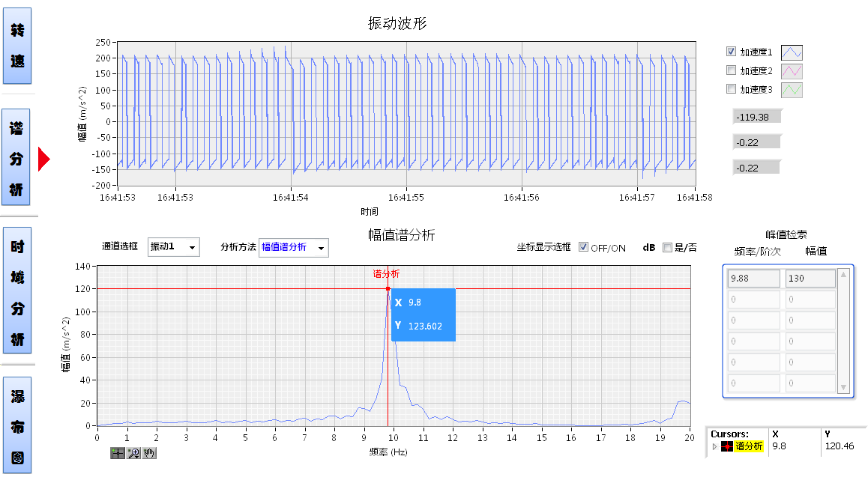Open the 通道选框 channel dropdown

point(174,247)
